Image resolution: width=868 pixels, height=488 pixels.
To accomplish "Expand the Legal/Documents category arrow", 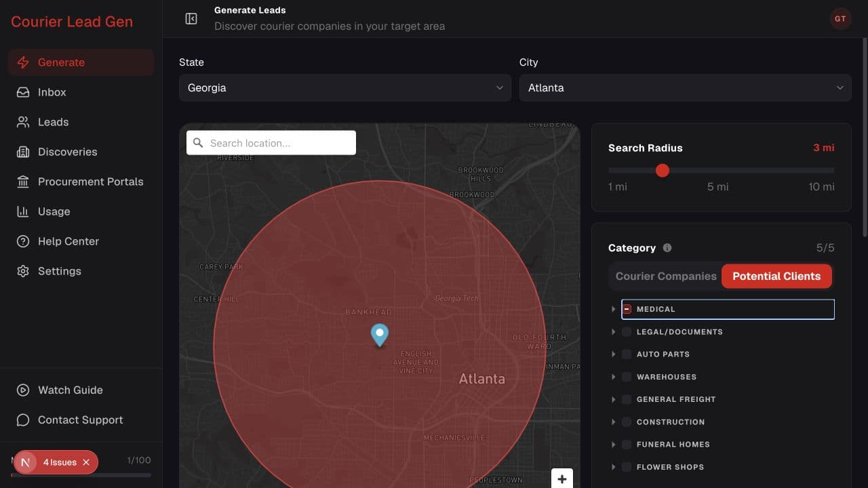I will coord(613,331).
